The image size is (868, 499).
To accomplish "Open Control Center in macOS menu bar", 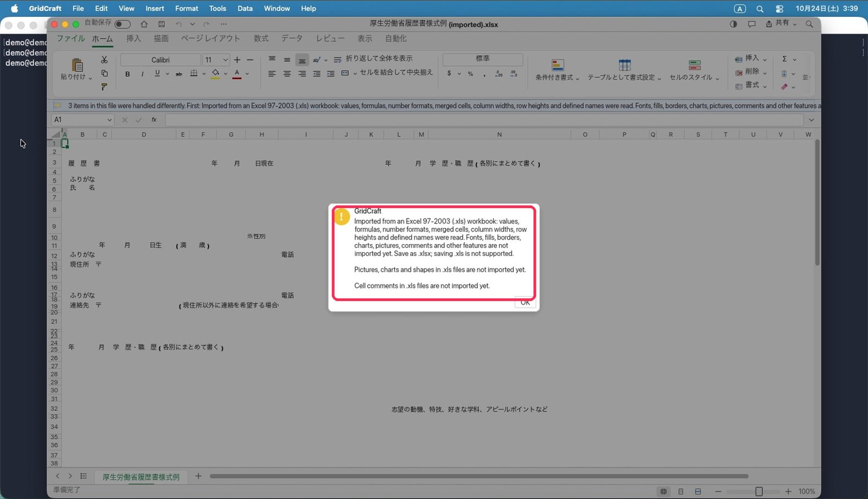I will (780, 9).
